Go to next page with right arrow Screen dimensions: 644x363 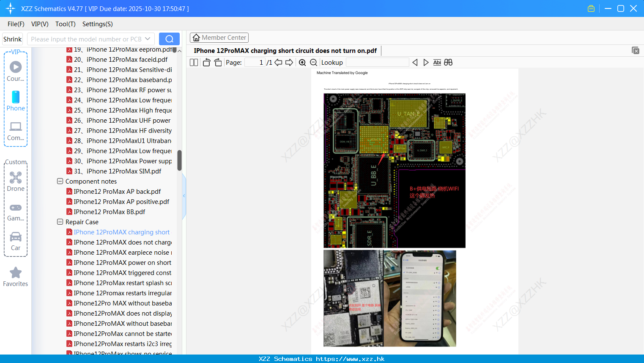click(x=289, y=62)
